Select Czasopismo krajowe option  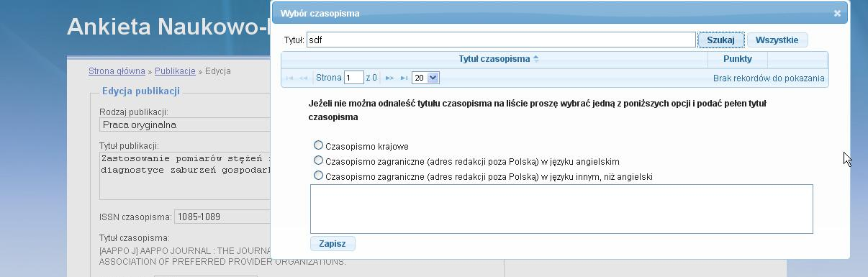point(318,145)
